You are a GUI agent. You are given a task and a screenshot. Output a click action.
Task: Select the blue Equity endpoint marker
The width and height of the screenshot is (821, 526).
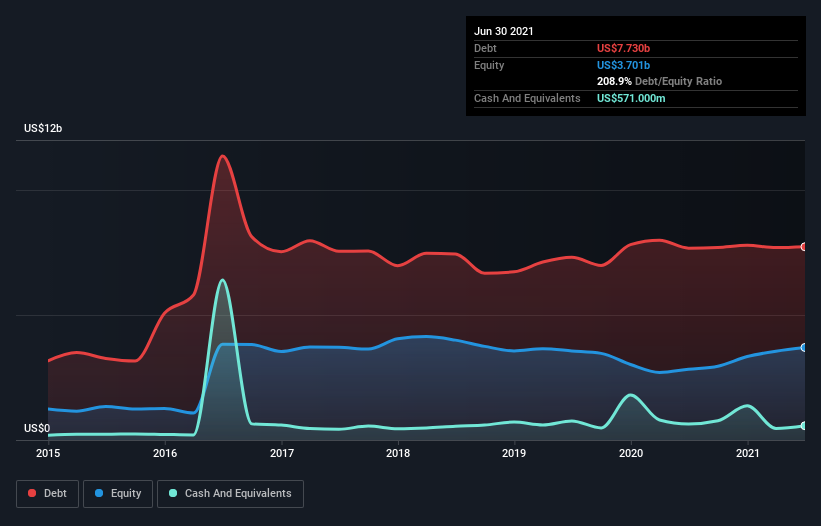coord(804,348)
